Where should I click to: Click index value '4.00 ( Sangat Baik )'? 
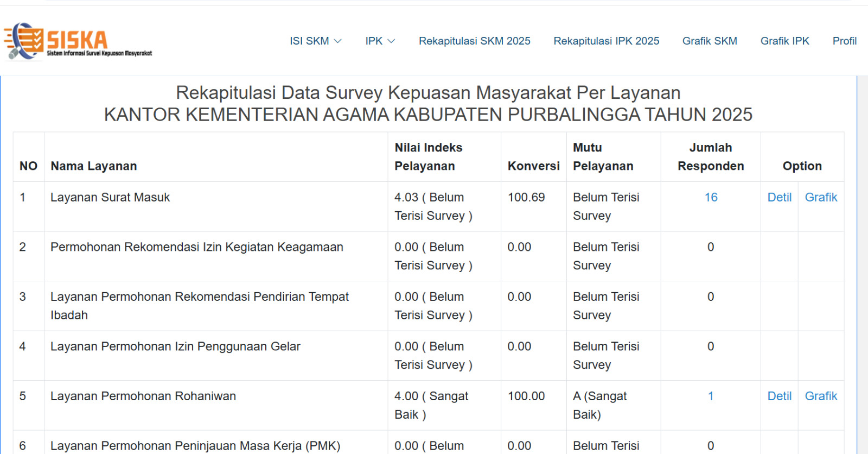tap(431, 405)
